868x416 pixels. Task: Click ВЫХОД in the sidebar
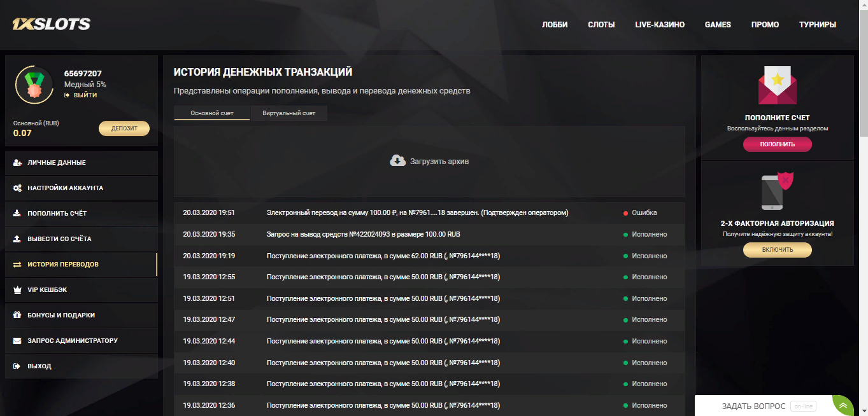click(81, 366)
